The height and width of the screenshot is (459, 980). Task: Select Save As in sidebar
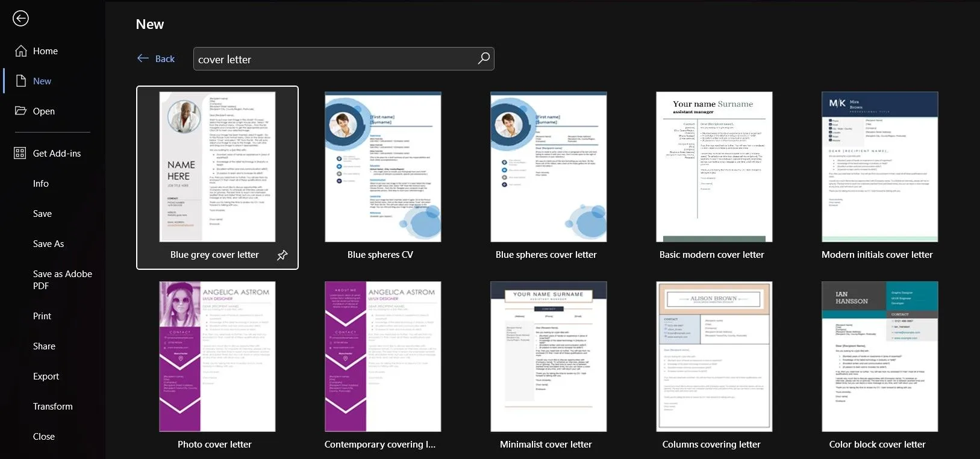48,244
